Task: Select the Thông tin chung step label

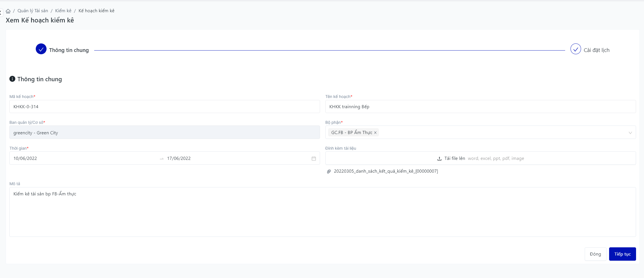Action: click(69, 50)
